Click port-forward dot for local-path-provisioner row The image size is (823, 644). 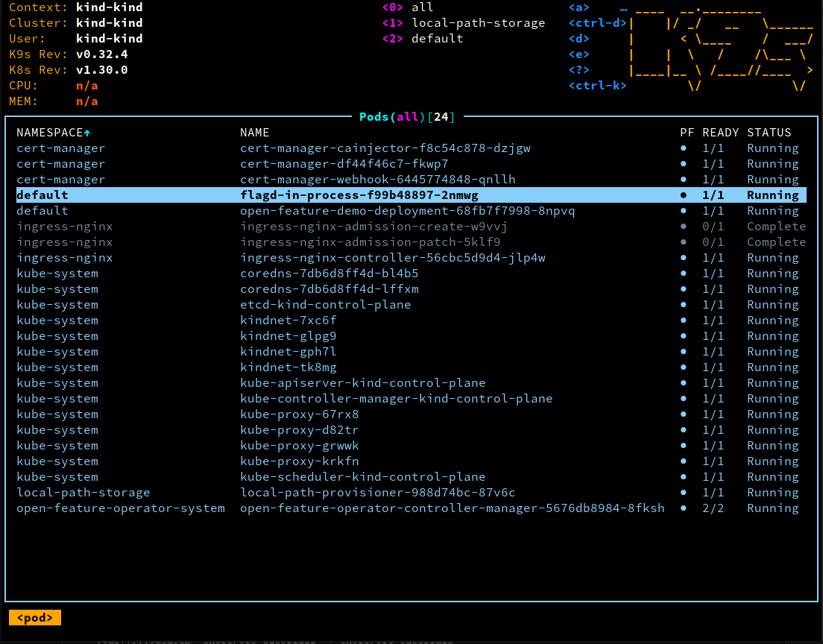pos(684,493)
